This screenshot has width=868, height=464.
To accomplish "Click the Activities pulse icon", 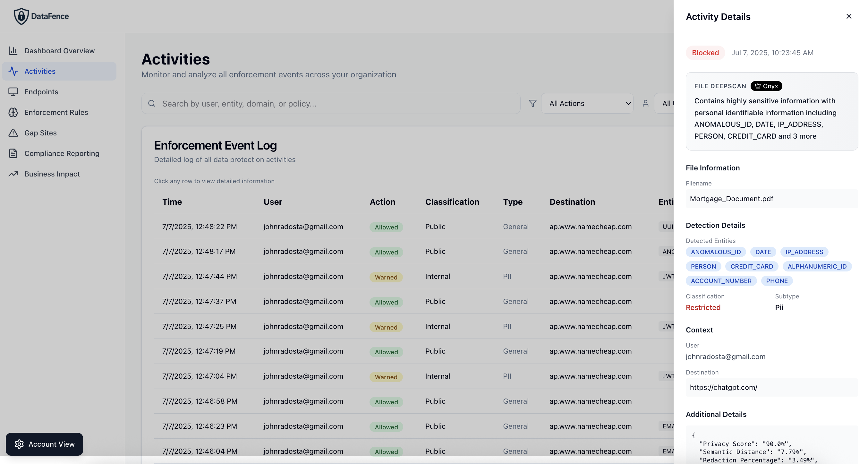I will pyautogui.click(x=13, y=71).
